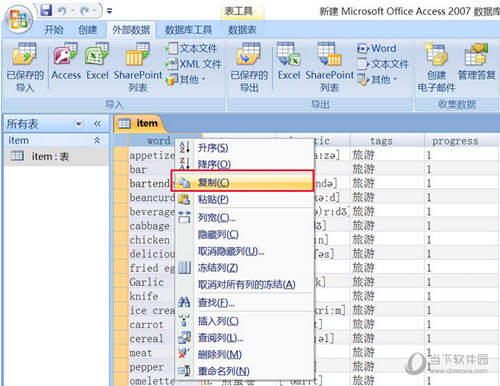Import SharePoint list icon in import group
This screenshot has height=386, width=500.
click(x=138, y=68)
